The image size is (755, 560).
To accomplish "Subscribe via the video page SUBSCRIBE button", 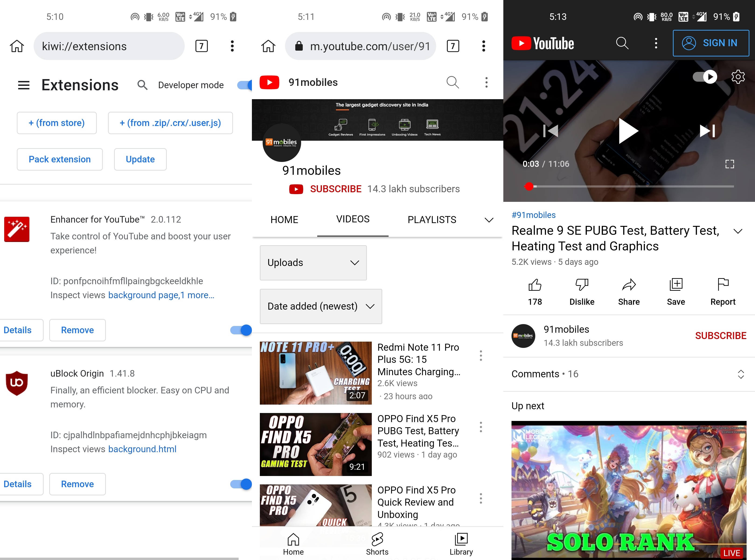I will (720, 336).
